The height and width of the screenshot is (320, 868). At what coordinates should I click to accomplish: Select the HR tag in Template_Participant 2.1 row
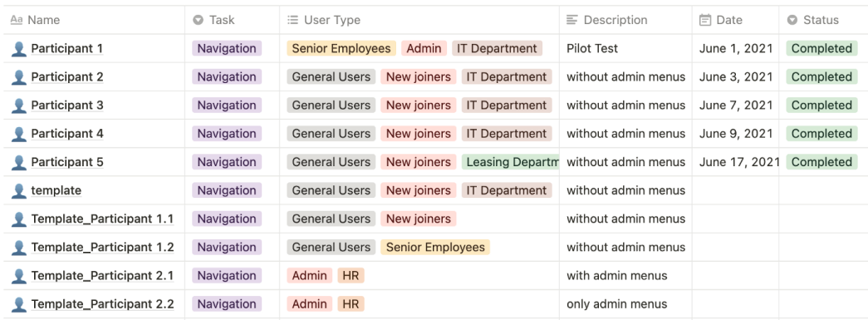coord(351,276)
